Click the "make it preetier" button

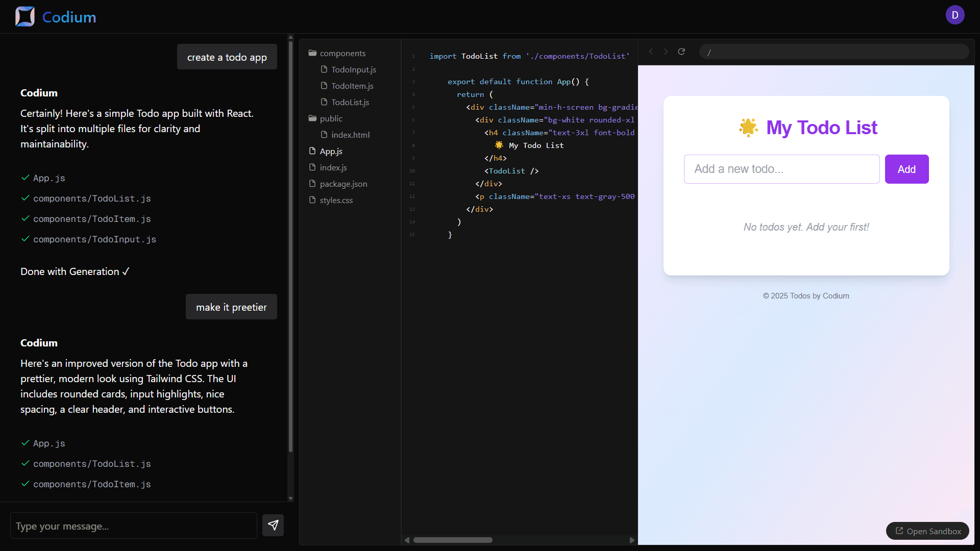pyautogui.click(x=231, y=307)
